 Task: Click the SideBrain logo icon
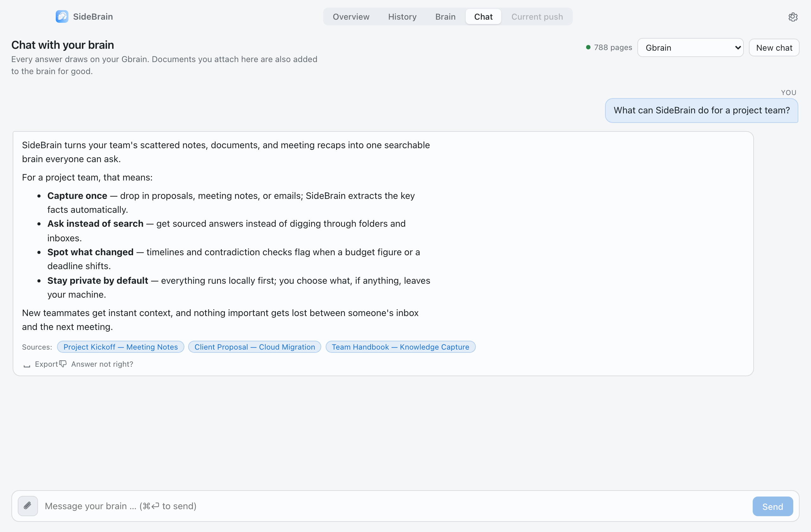tap(62, 16)
